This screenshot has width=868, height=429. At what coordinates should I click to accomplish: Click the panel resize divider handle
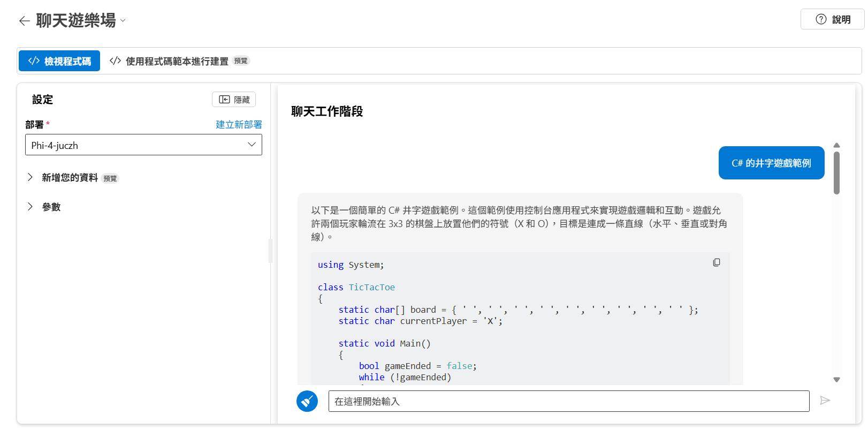pyautogui.click(x=271, y=251)
